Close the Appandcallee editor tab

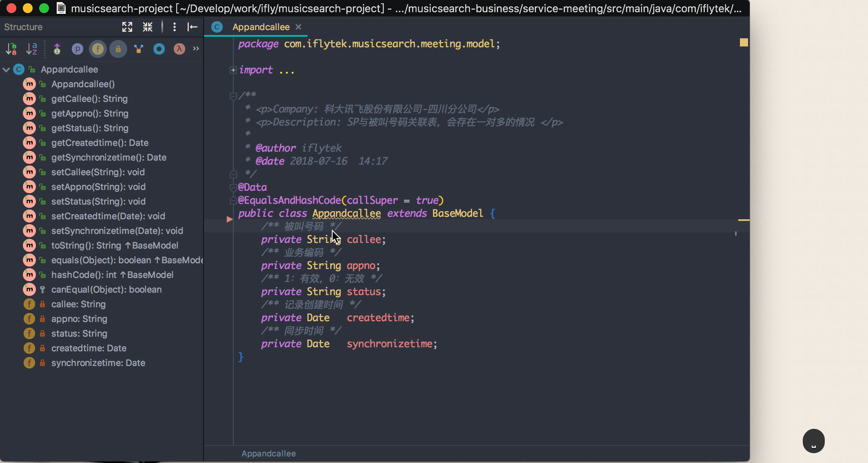point(299,27)
